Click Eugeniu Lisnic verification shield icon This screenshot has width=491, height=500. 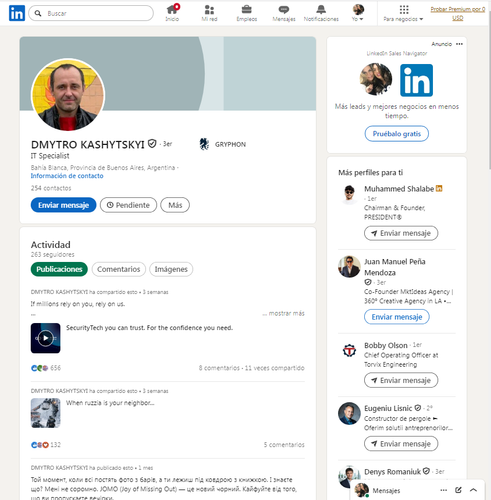pos(418,408)
